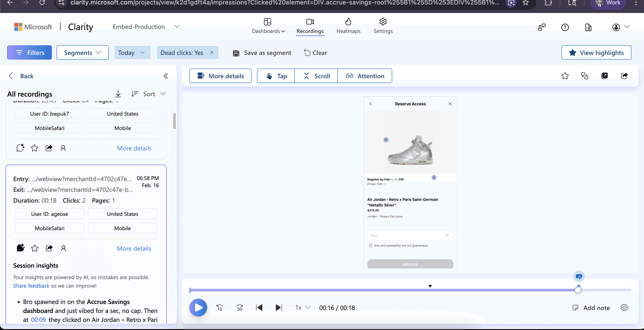Open the Share feedback link
This screenshot has height=330, width=644.
(31, 286)
